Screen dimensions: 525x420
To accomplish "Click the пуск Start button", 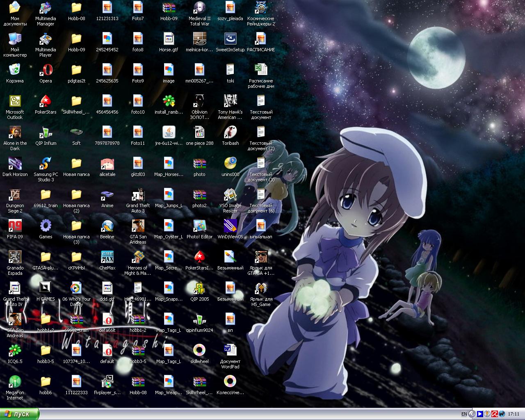I will [x=19, y=414].
